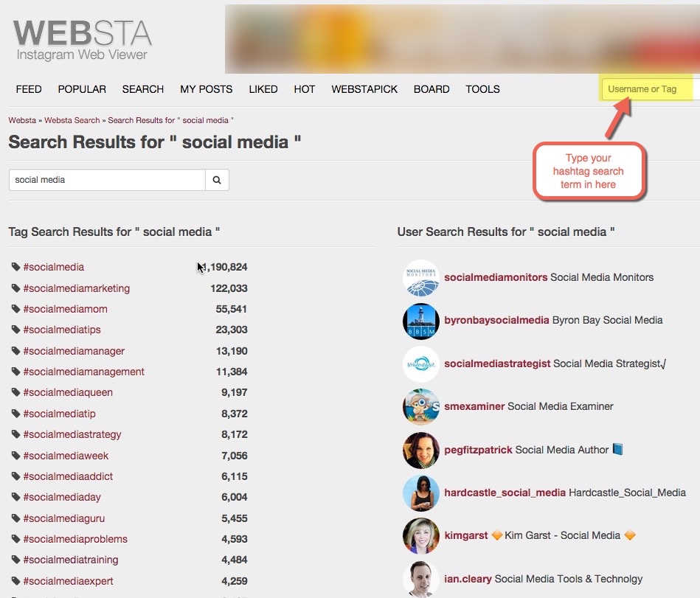Open the smexaminer username link
The width and height of the screenshot is (700, 598).
474,406
